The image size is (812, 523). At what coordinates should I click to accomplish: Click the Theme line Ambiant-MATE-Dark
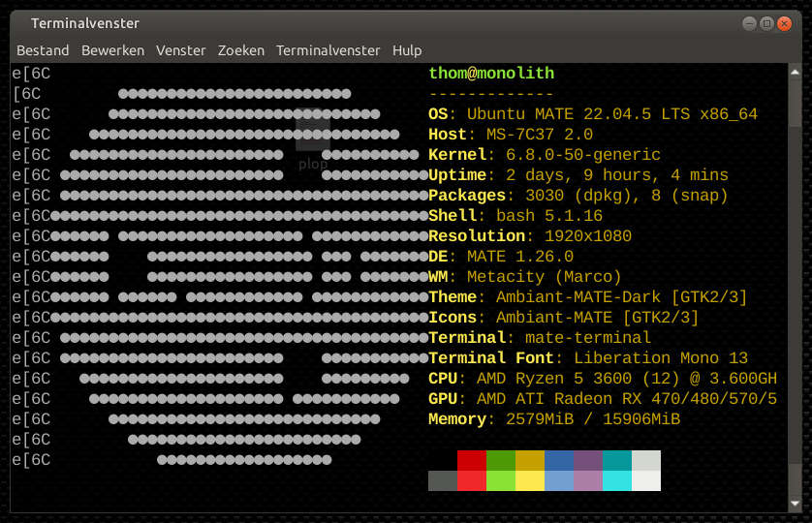(588, 297)
